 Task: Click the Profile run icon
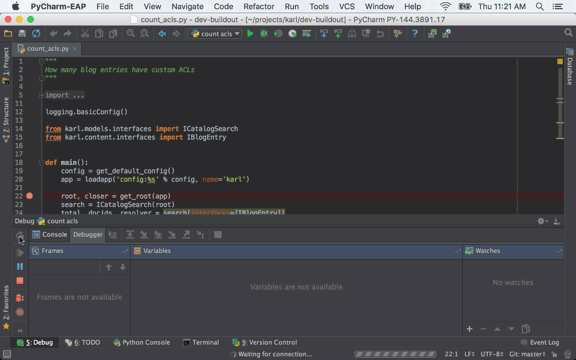292,34
